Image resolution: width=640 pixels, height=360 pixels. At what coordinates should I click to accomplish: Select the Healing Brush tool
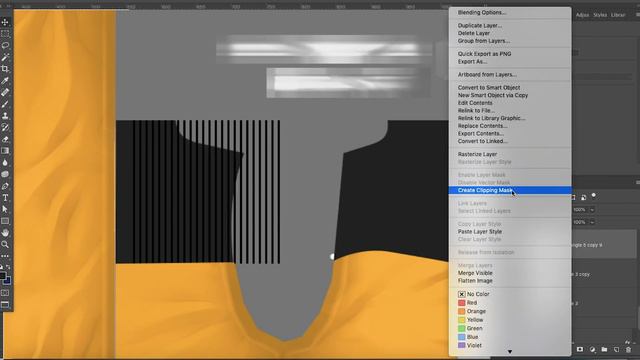pos(5,92)
